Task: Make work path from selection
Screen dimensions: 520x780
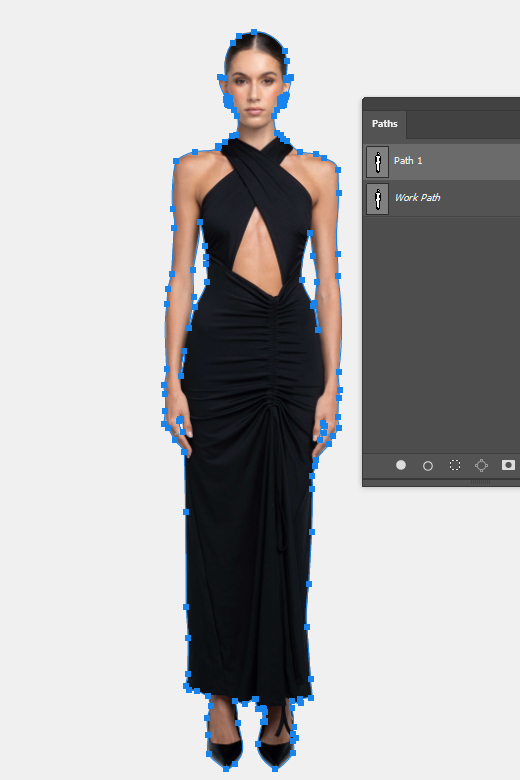Action: point(481,466)
